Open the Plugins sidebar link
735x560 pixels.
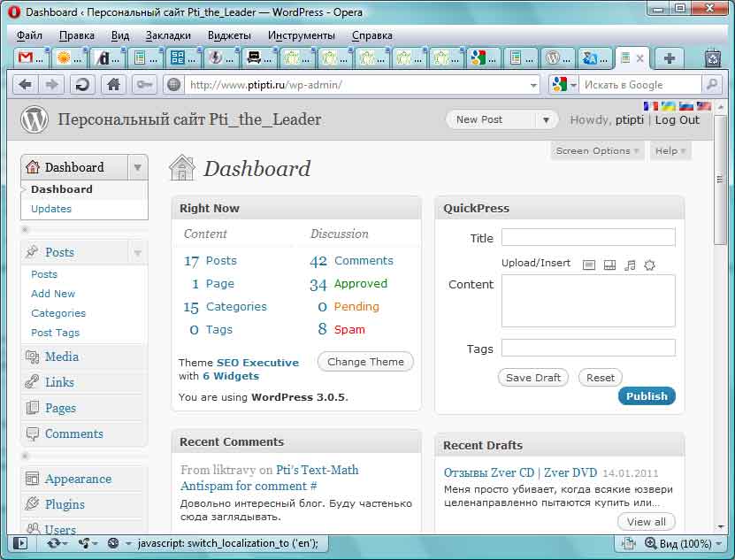[x=65, y=504]
